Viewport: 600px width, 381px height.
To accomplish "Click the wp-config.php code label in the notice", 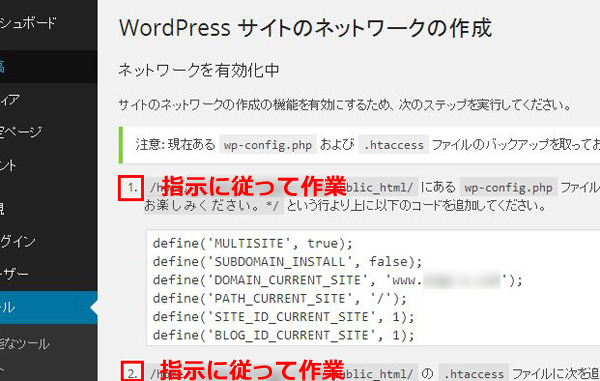I will 268,145.
